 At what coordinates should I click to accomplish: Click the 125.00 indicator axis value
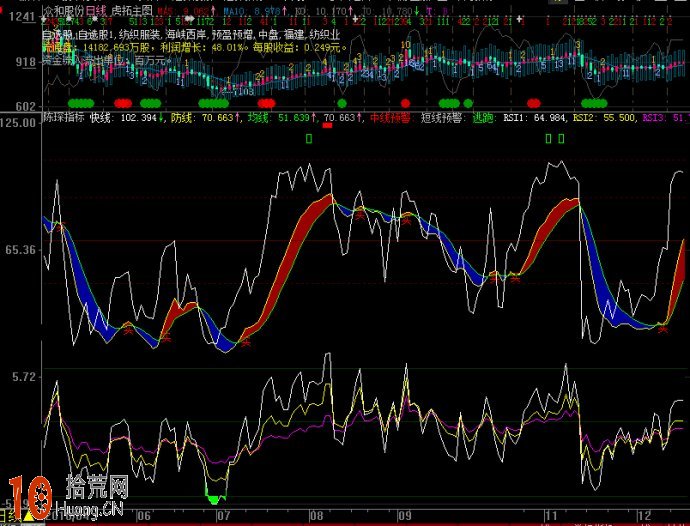pos(18,122)
